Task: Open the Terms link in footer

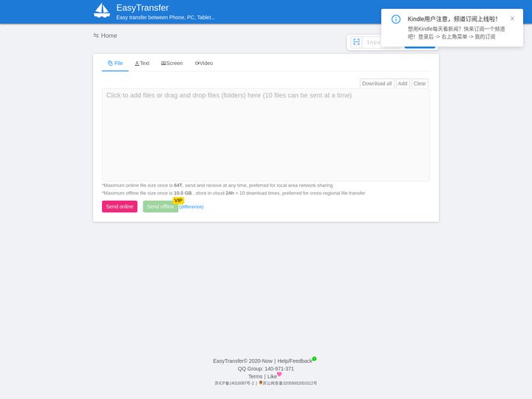Action: click(255, 377)
